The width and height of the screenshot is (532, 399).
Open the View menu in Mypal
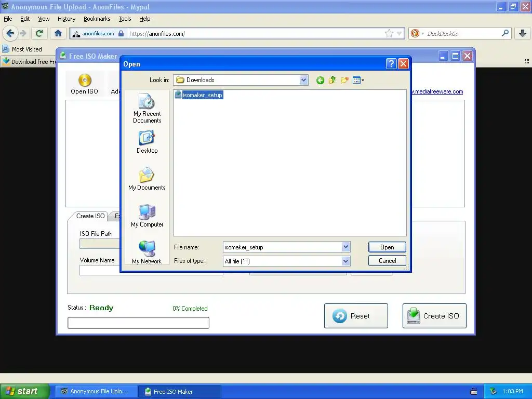pyautogui.click(x=44, y=19)
